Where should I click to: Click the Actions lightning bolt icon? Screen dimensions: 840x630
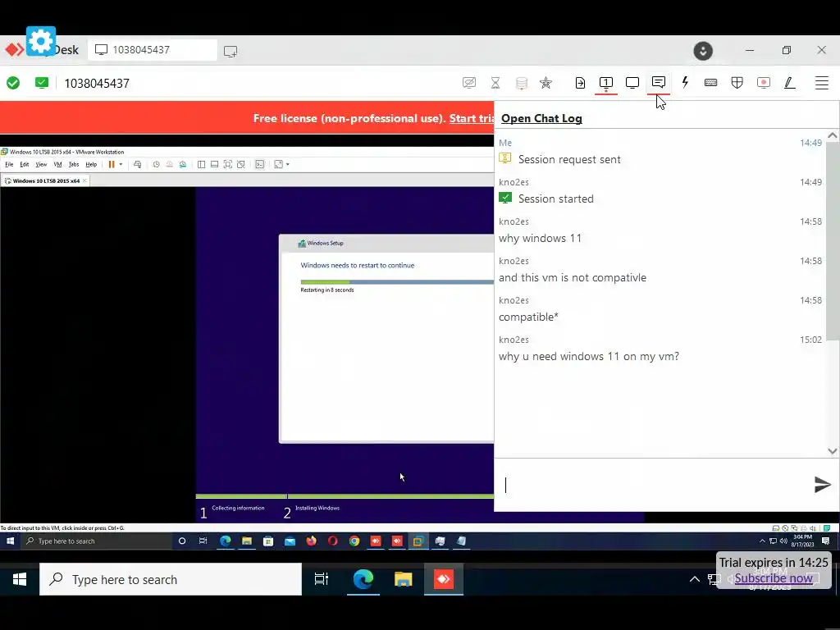[685, 83]
